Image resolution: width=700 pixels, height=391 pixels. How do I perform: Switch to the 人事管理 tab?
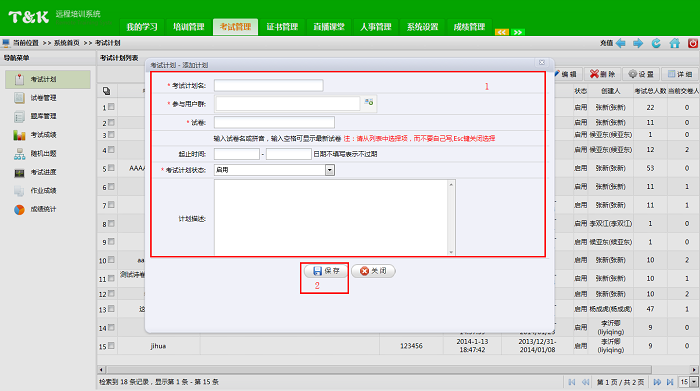click(376, 27)
